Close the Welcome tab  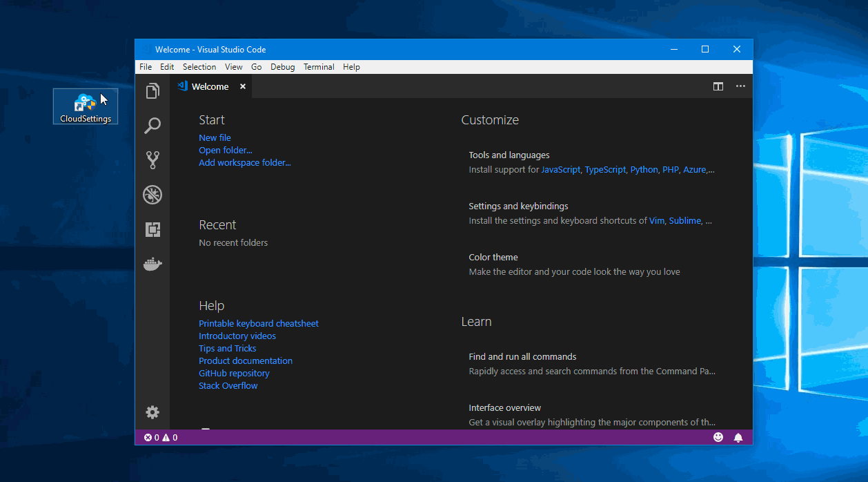tap(243, 86)
